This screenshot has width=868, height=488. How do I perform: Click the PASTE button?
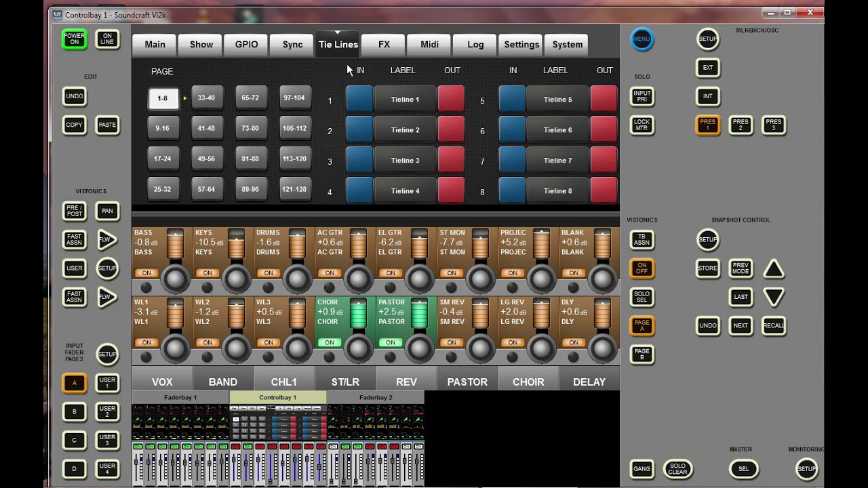(x=107, y=125)
